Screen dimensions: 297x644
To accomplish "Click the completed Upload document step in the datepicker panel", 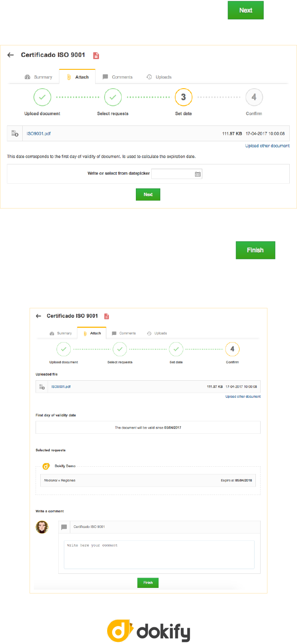I will coord(42,97).
